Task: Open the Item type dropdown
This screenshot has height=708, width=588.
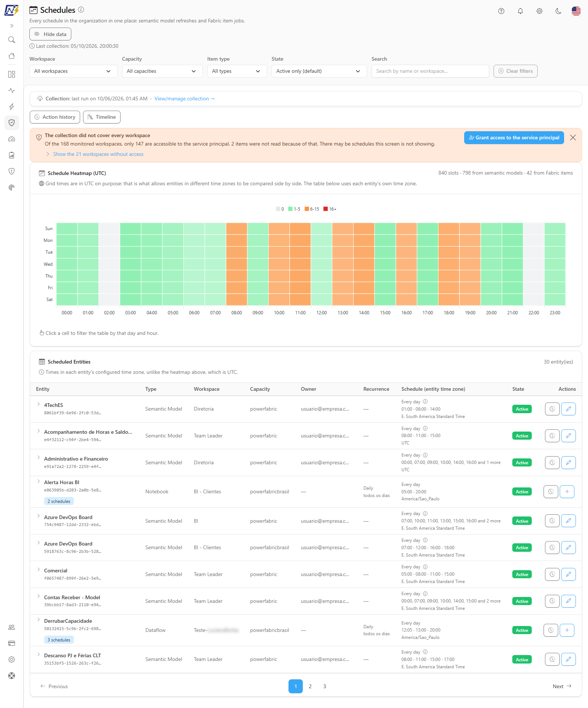Action: 237,71
